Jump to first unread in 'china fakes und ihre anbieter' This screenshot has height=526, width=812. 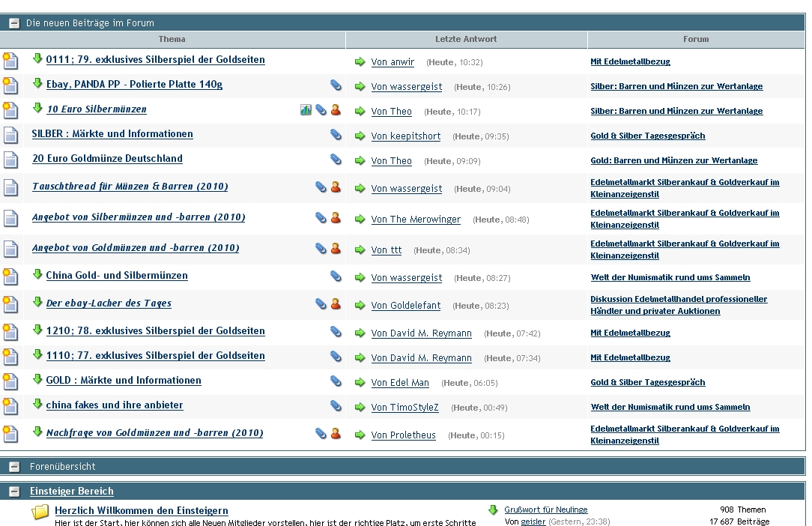click(37, 404)
